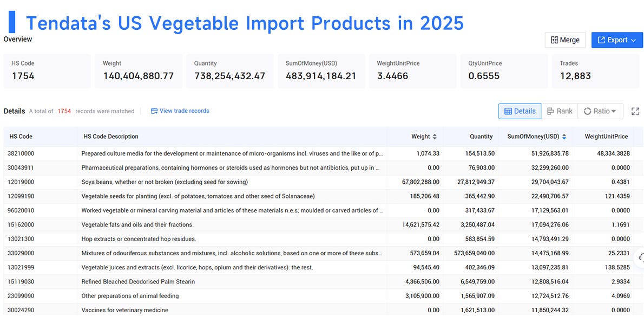Click weight value 14,621,575.42

(420, 224)
